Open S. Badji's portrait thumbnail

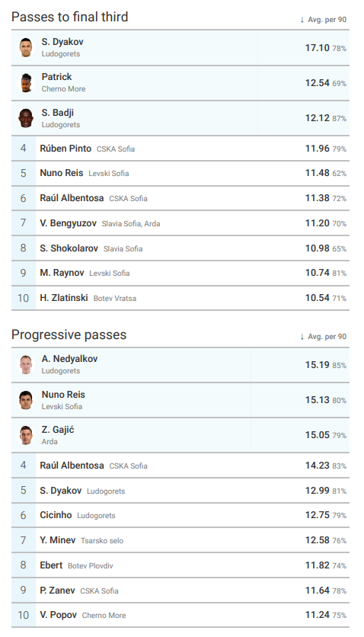[x=26, y=118]
